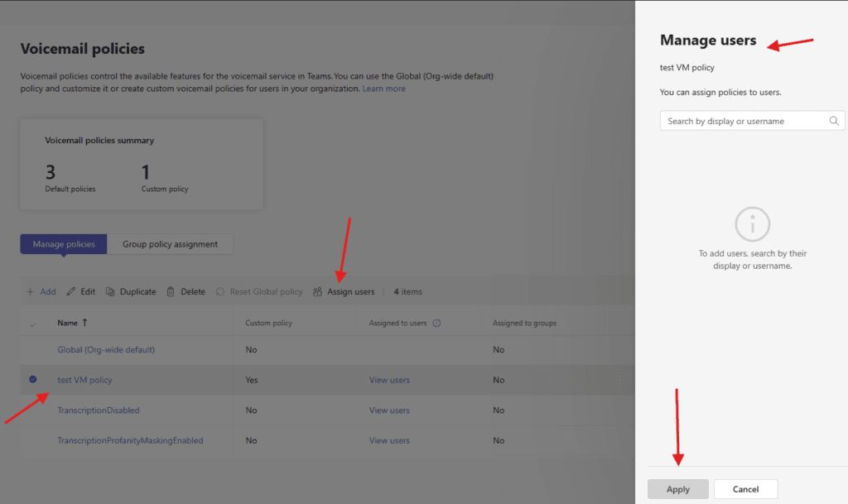
Task: Click the Add plus icon
Action: click(x=31, y=292)
